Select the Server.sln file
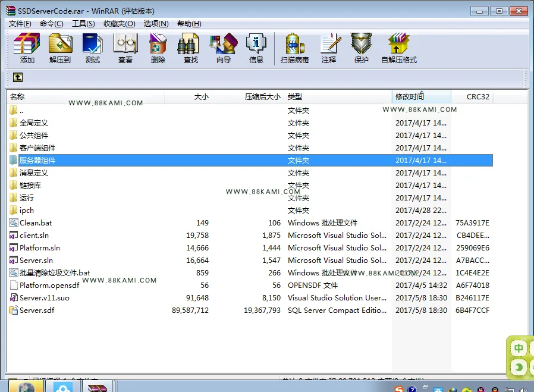Image resolution: width=534 pixels, height=392 pixels. [x=249, y=261]
